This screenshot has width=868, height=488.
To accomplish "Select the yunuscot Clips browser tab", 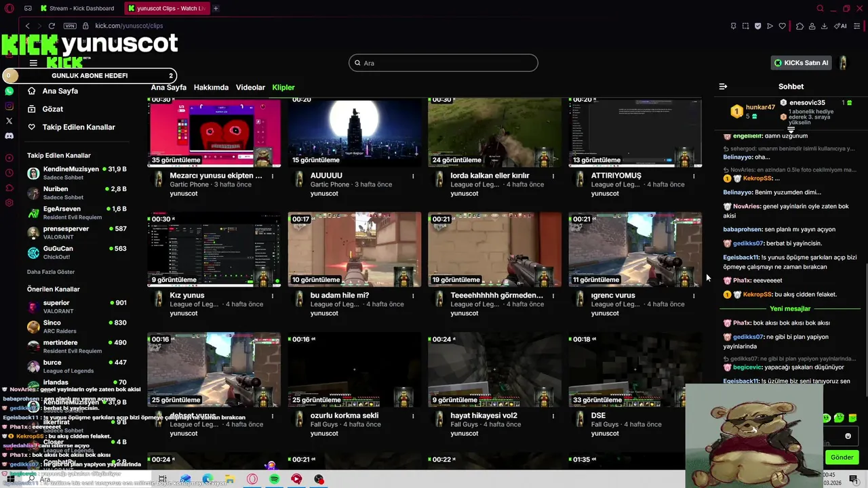I will tap(165, 8).
